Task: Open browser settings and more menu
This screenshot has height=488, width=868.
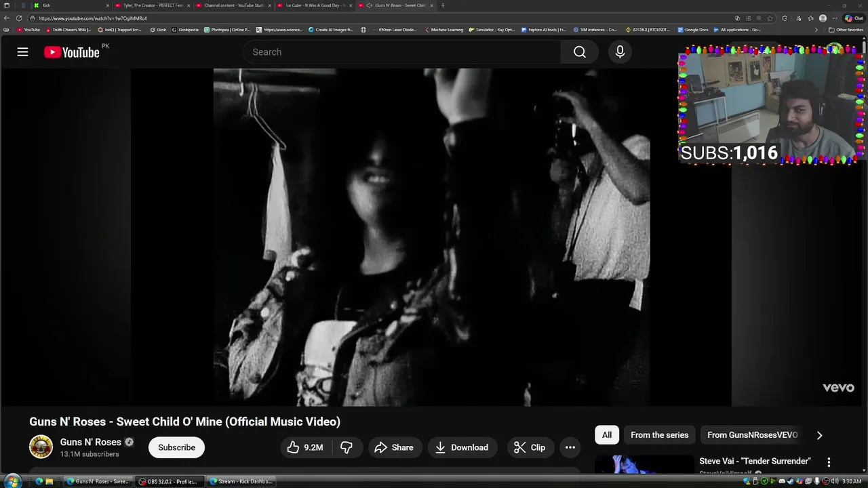Action: point(835,18)
